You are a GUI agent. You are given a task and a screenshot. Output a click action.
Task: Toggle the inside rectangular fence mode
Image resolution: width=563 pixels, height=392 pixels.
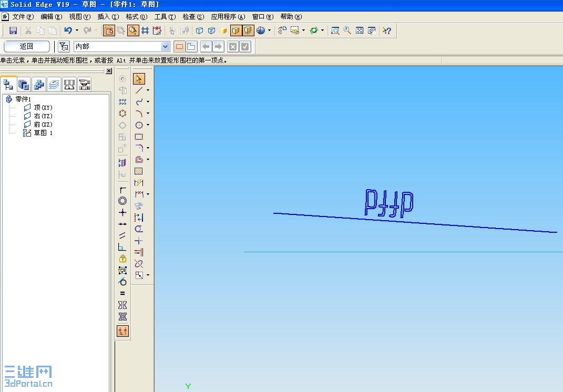pyautogui.click(x=180, y=46)
